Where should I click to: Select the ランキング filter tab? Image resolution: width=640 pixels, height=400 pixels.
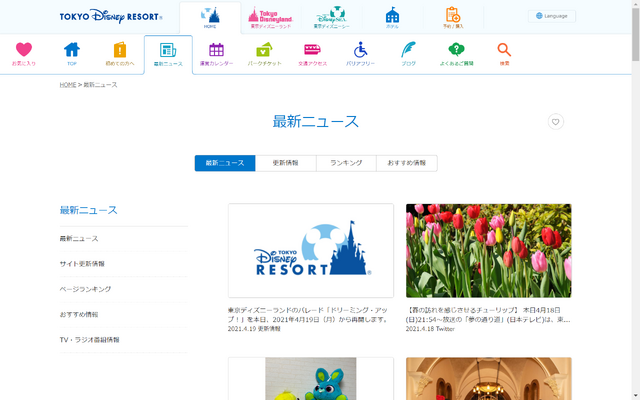click(x=346, y=163)
